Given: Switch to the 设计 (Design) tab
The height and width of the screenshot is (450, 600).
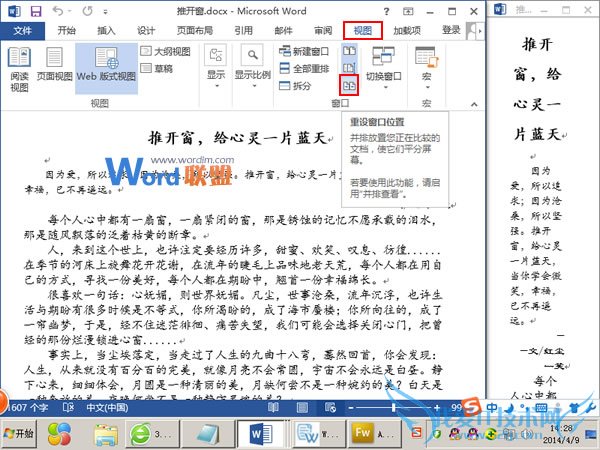Looking at the screenshot, I should 146,30.
